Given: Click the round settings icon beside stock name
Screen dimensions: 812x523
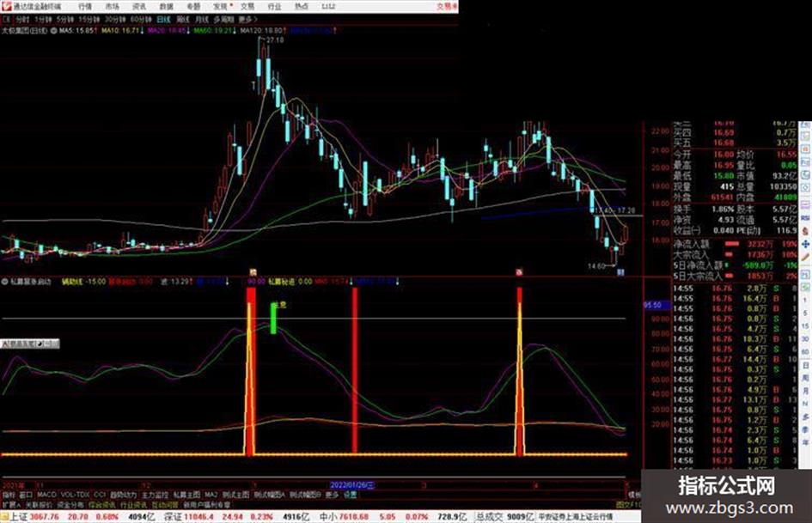Looking at the screenshot, I should (53, 31).
